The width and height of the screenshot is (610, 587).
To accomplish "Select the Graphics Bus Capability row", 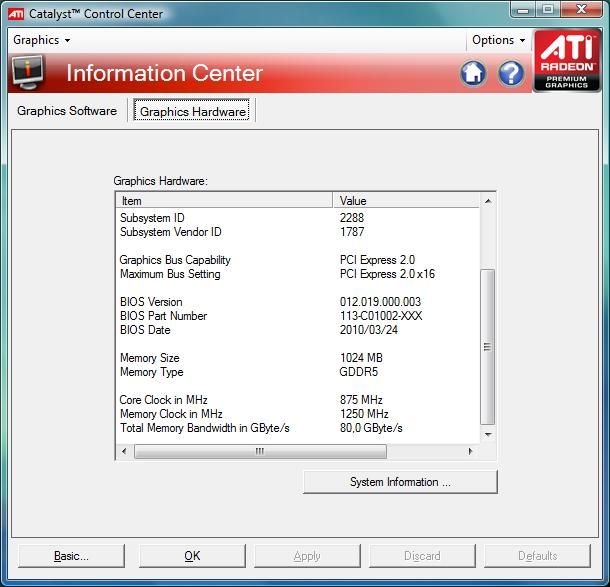I will [298, 260].
